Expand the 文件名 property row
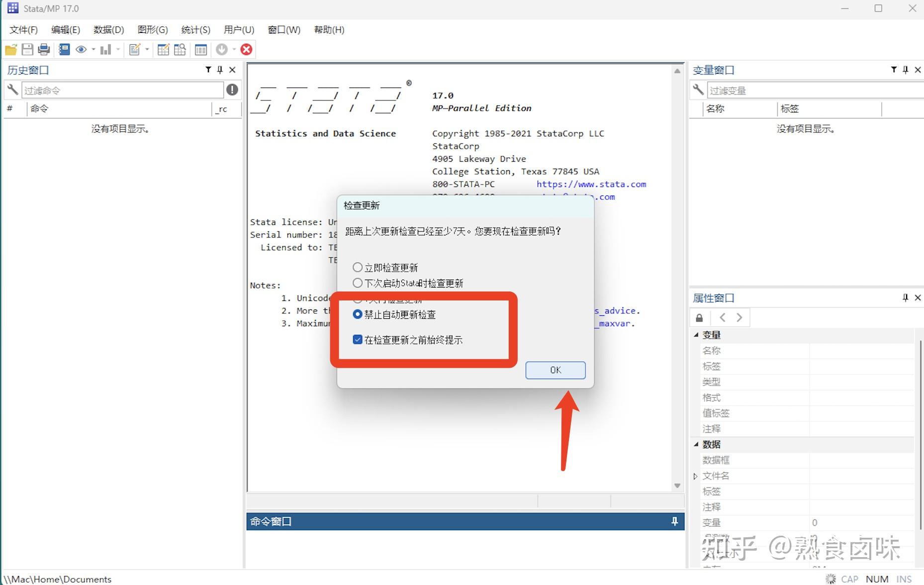 pyautogui.click(x=695, y=476)
